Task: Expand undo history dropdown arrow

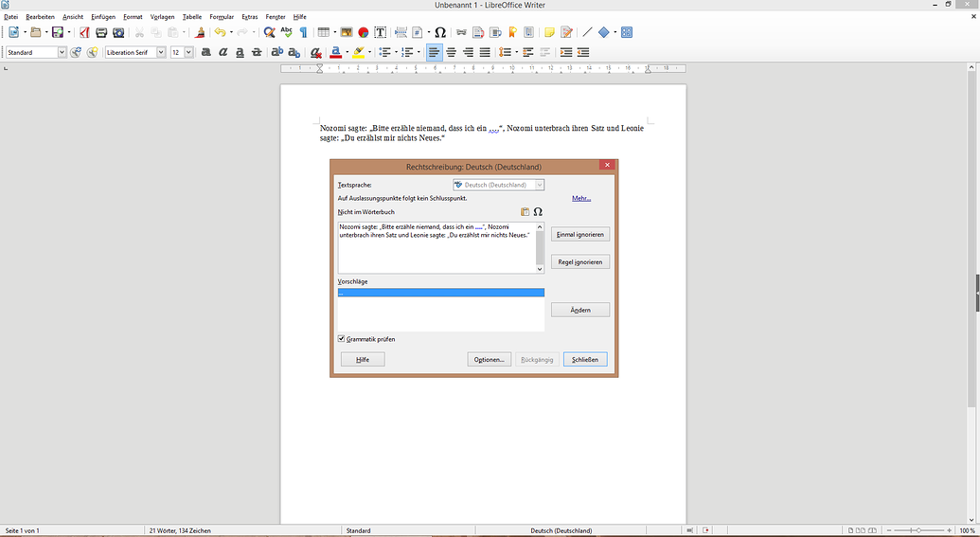Action: [x=231, y=32]
